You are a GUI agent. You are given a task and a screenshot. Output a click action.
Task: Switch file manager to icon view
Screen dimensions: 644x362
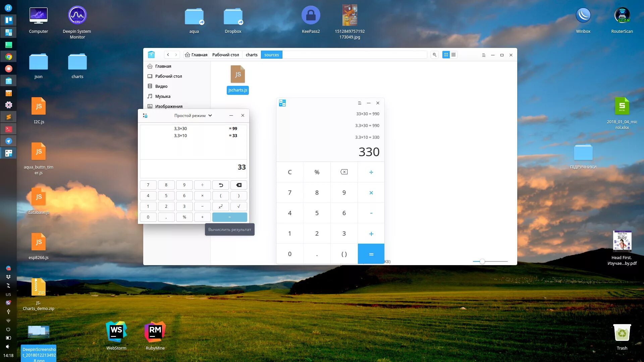446,55
